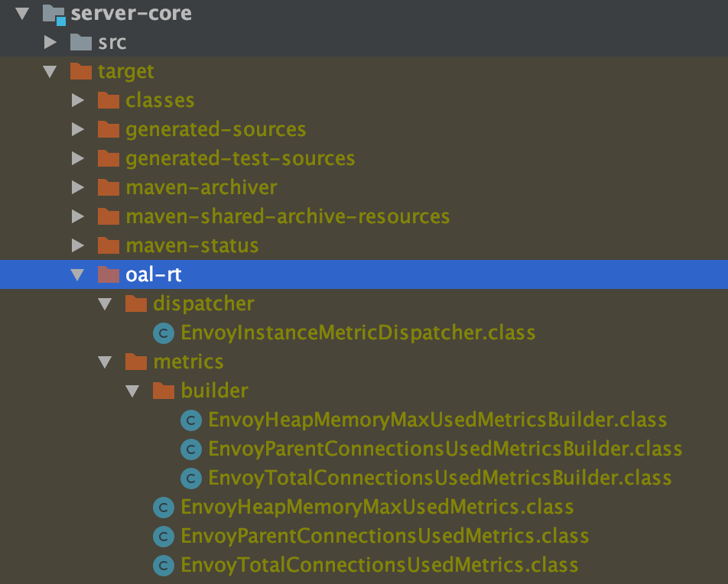Click the generated-sources folder icon
Screen dimensions: 728x584
(109, 129)
